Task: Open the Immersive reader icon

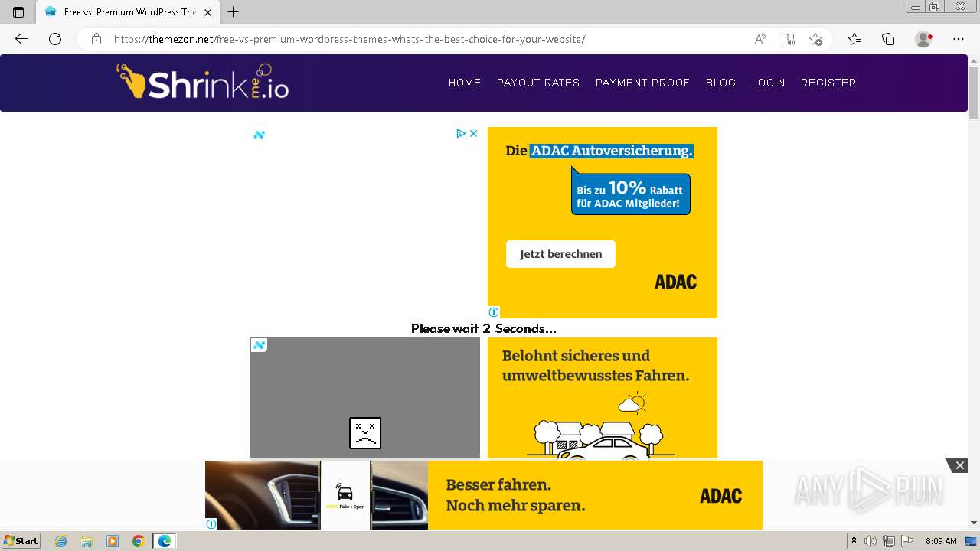Action: 788,39
